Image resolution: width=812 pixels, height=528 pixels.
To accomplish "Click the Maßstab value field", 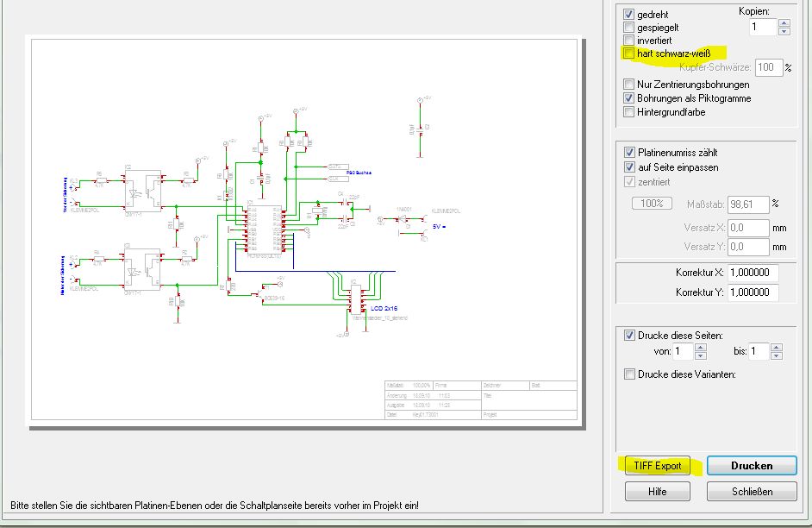I will click(748, 204).
